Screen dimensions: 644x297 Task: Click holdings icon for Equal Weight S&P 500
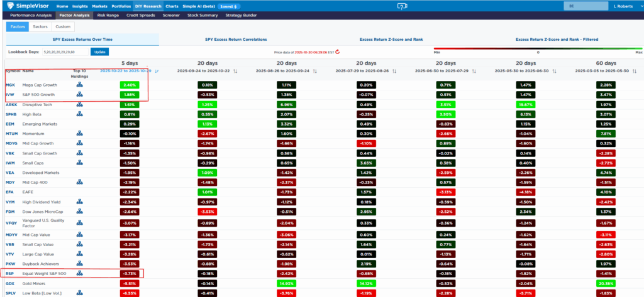[x=80, y=273]
